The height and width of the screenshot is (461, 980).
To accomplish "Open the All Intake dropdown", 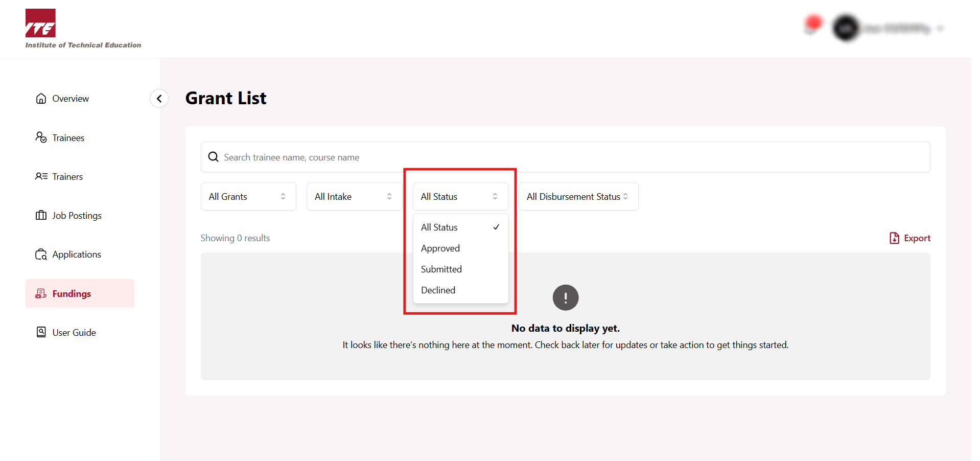I will [x=354, y=197].
